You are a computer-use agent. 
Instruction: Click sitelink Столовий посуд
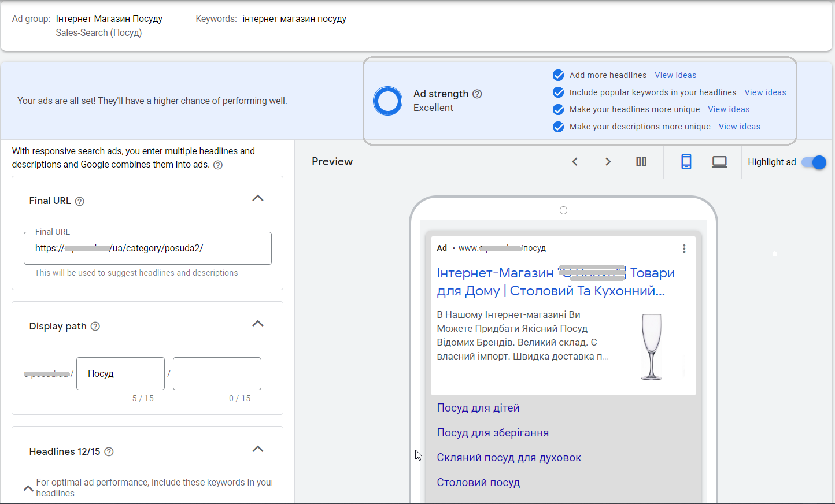pos(478,483)
